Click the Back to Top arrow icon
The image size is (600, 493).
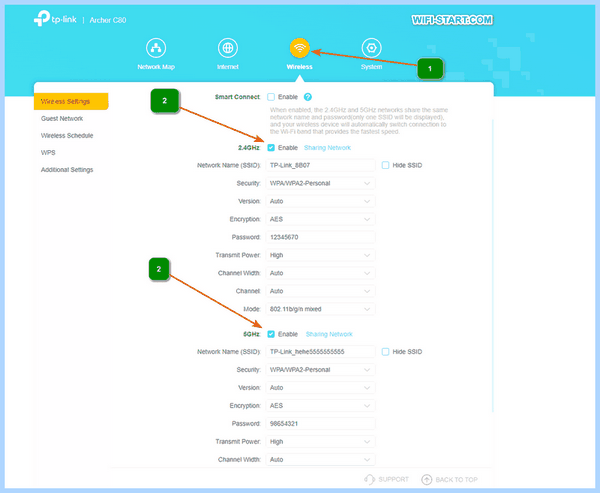[x=426, y=479]
